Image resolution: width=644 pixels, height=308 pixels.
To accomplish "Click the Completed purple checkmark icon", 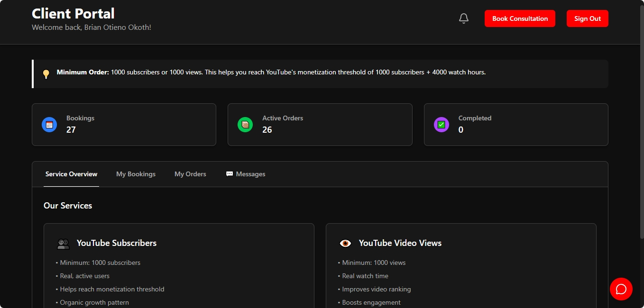I will [x=441, y=124].
